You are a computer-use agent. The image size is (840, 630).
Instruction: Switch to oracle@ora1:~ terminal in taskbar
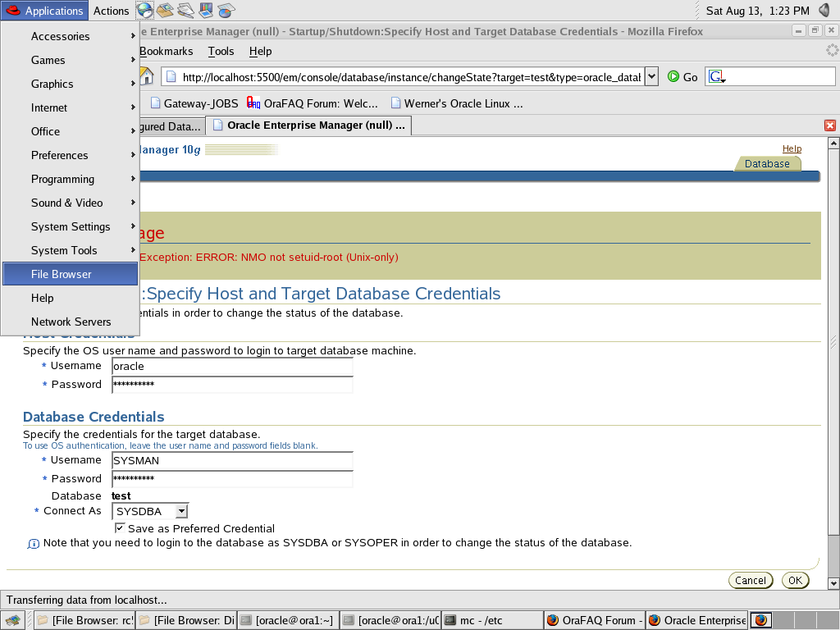(288, 620)
